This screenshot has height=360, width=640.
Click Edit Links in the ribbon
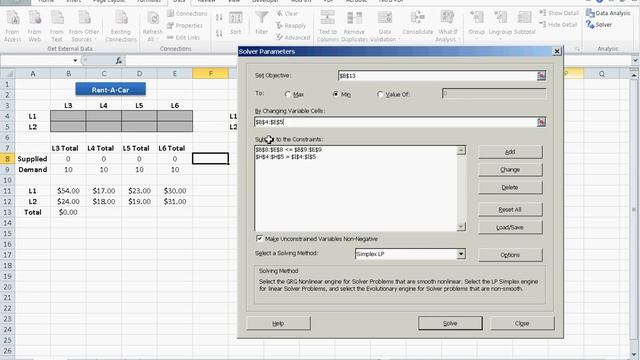[183, 37]
